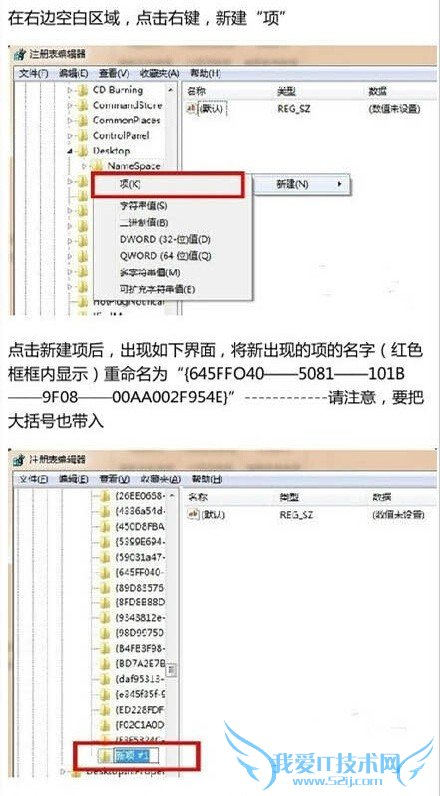
Task: Click the ControlPanel folder icon
Action: 83,136
